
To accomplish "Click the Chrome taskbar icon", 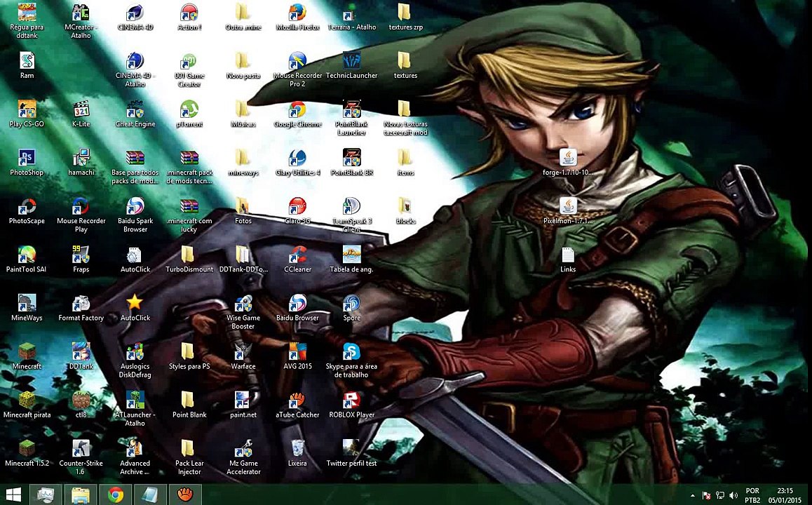I will (116, 494).
